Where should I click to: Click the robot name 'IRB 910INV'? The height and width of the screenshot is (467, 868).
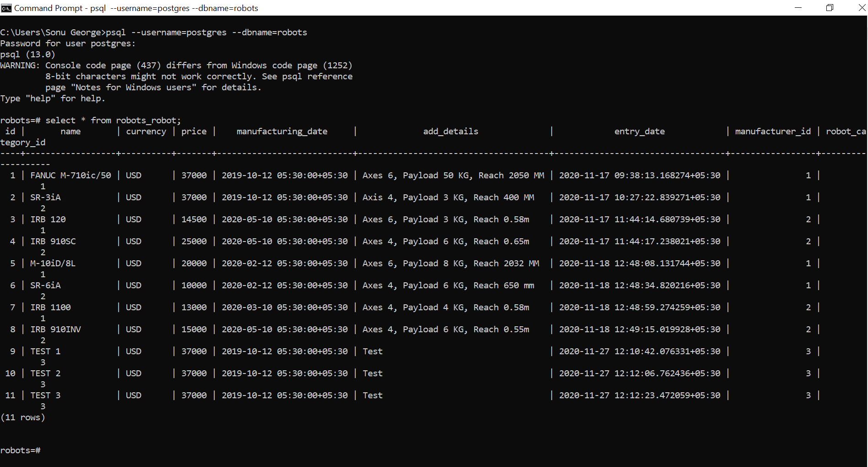tap(55, 330)
